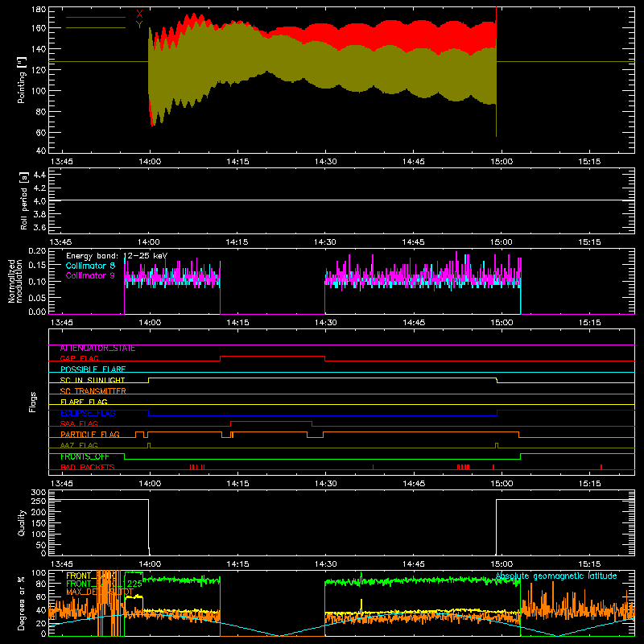Image resolution: width=644 pixels, height=644 pixels.
Task: Click the 160 tick label on Pointing axis
Action: (x=38, y=28)
